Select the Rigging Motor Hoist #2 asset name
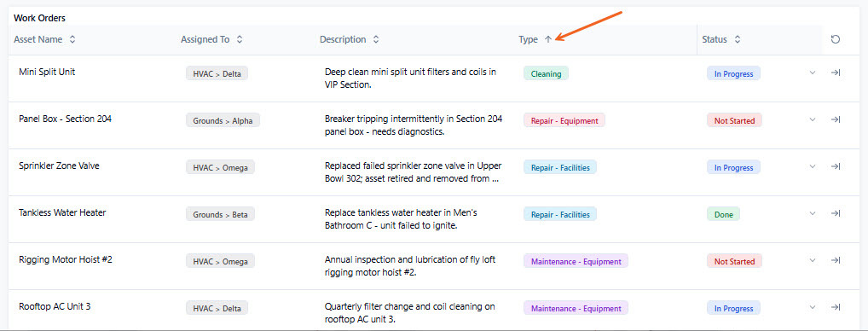 66,259
